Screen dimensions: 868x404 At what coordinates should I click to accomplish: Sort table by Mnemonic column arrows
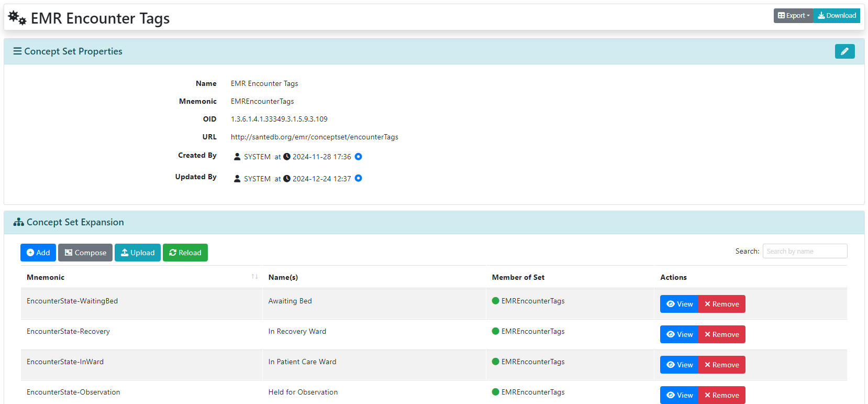point(254,277)
